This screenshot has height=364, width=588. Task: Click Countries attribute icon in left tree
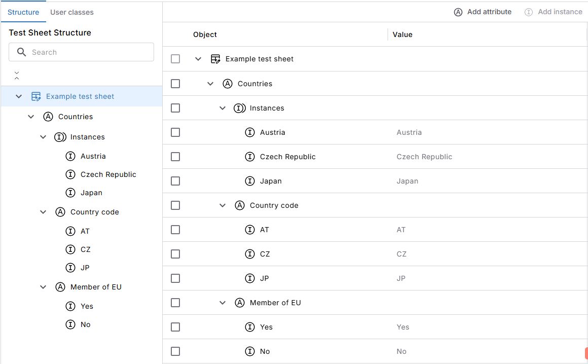[48, 117]
